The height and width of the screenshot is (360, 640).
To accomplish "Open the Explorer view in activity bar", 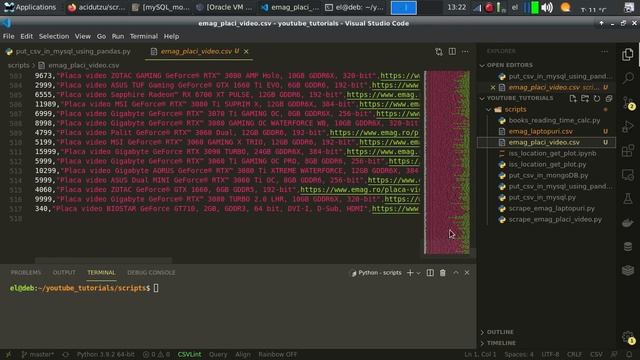I will 628,54.
